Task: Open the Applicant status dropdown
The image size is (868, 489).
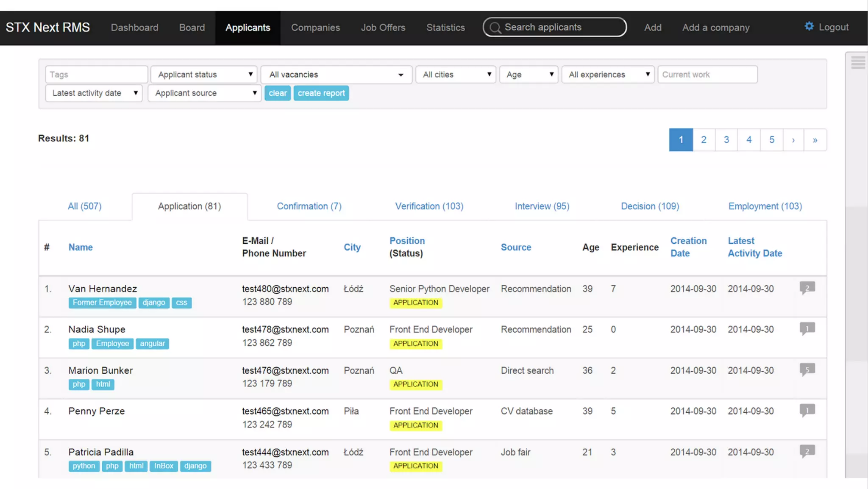Action: [204, 75]
